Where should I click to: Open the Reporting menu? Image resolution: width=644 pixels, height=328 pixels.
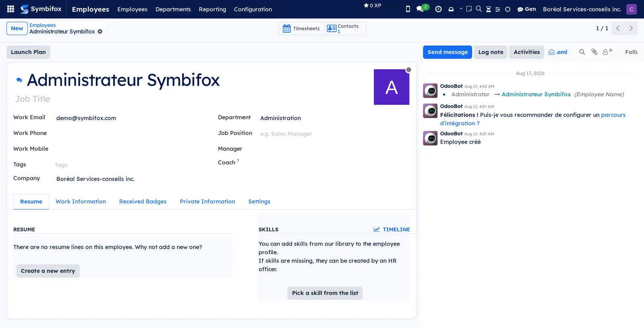(x=213, y=9)
